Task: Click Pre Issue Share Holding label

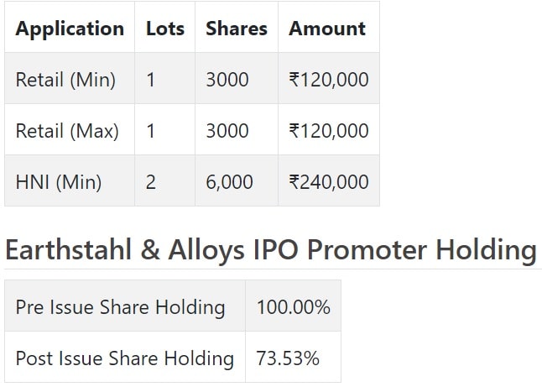Action: pos(120,307)
